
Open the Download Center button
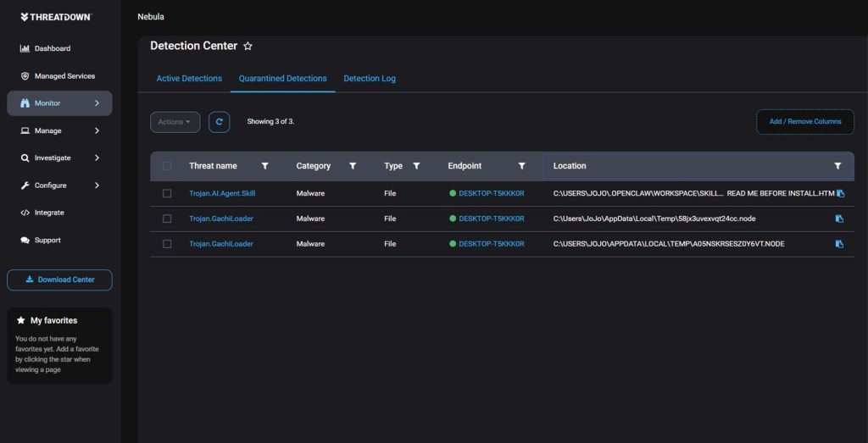[x=59, y=280]
